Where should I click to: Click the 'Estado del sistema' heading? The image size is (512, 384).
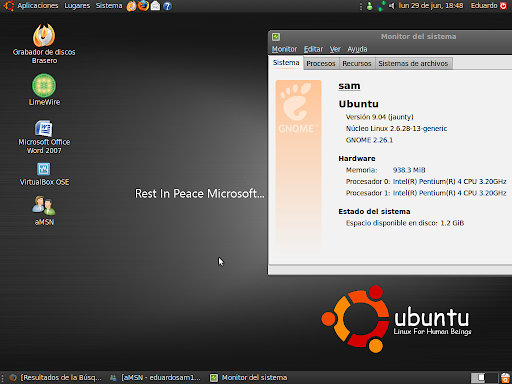(374, 212)
